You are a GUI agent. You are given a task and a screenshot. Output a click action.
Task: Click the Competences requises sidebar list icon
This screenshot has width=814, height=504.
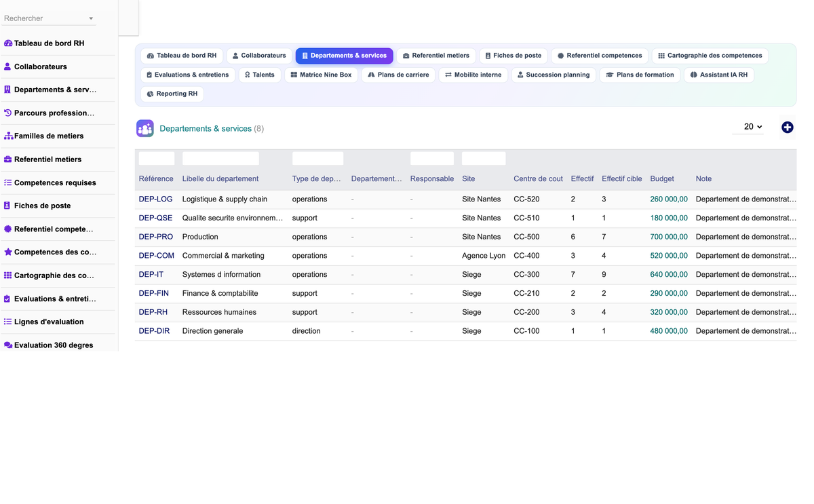point(8,182)
